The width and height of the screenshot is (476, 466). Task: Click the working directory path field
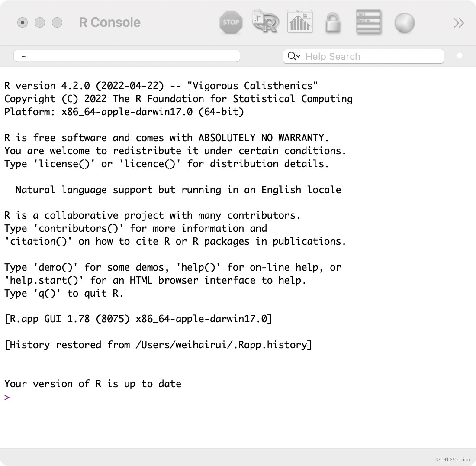point(127,56)
